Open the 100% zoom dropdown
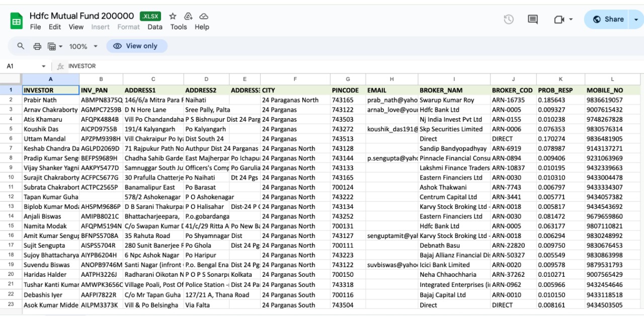The image size is (644, 317). [84, 46]
